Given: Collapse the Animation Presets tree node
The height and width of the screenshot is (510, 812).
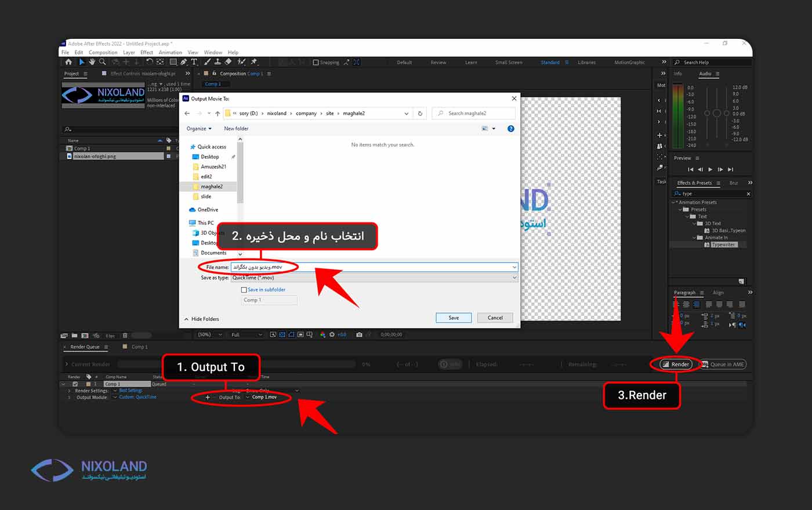Looking at the screenshot, I should point(673,202).
